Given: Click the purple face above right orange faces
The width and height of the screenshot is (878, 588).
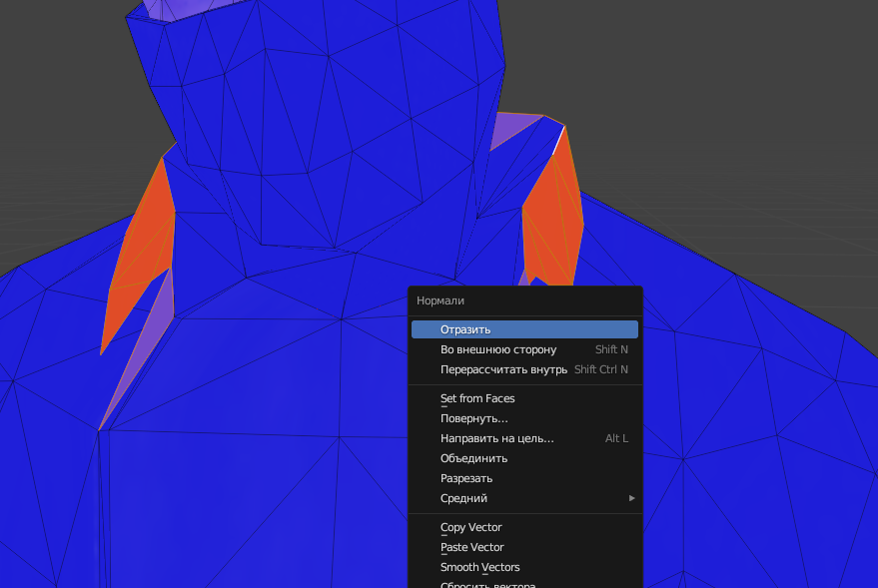Looking at the screenshot, I should tap(513, 130).
